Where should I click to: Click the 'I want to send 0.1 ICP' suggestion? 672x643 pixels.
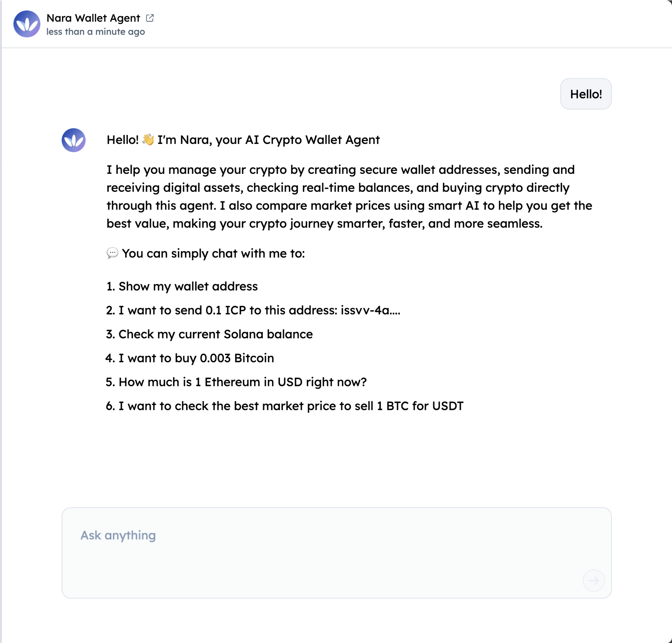[x=253, y=310]
